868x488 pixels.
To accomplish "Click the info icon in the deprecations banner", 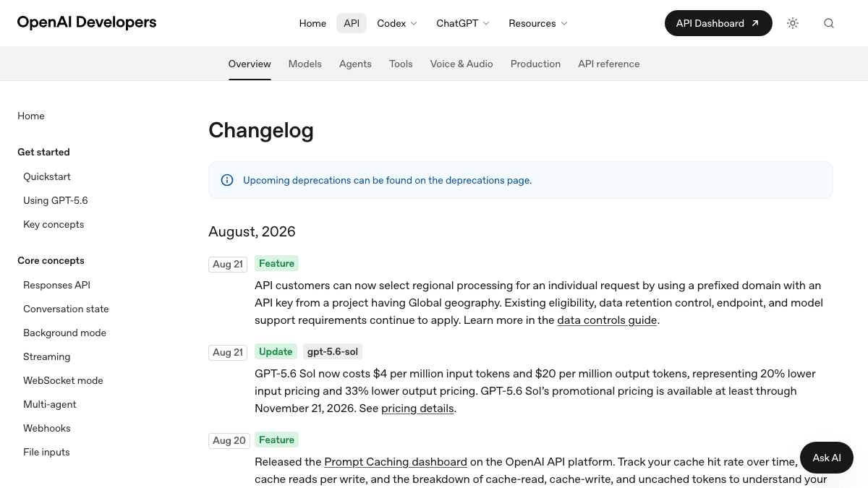I will tap(227, 180).
